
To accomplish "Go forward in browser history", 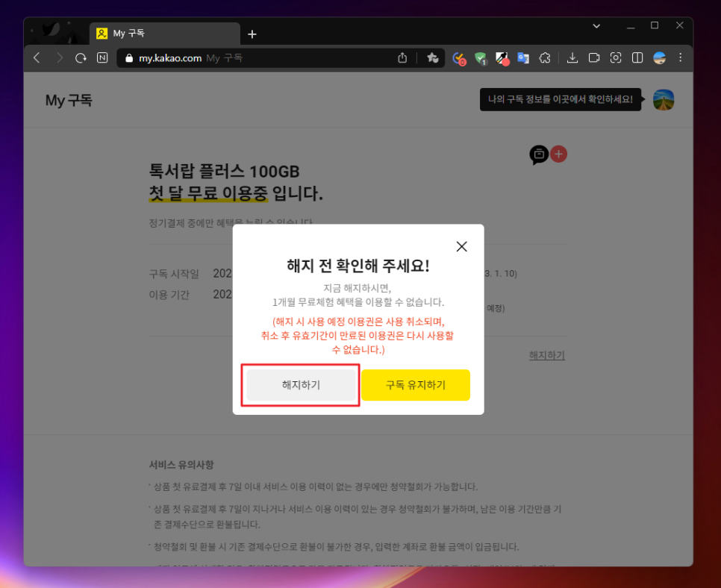I will pos(59,58).
